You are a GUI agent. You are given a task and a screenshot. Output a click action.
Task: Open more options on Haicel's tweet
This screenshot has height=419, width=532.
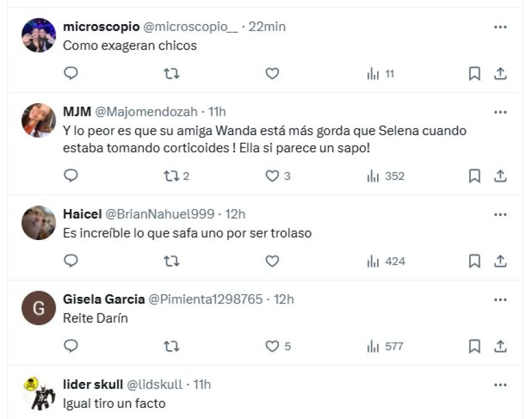point(501,214)
